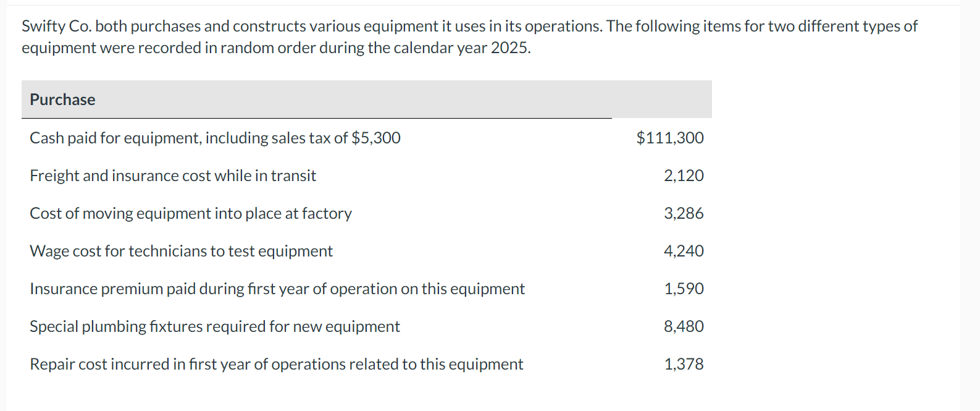Select 'Repair cost incurred in first year' row
The height and width of the screenshot is (411, 980).
click(x=277, y=364)
